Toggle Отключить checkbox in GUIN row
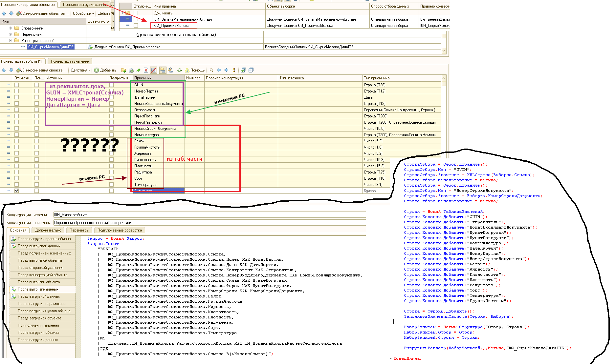This screenshot has width=616, height=364. (17, 85)
